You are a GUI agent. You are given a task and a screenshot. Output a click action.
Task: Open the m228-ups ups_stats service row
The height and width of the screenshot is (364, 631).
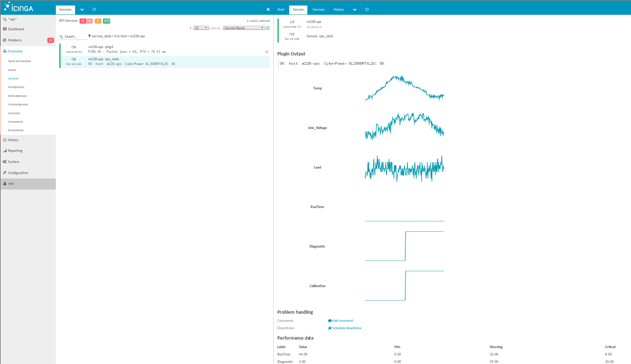pyautogui.click(x=165, y=62)
